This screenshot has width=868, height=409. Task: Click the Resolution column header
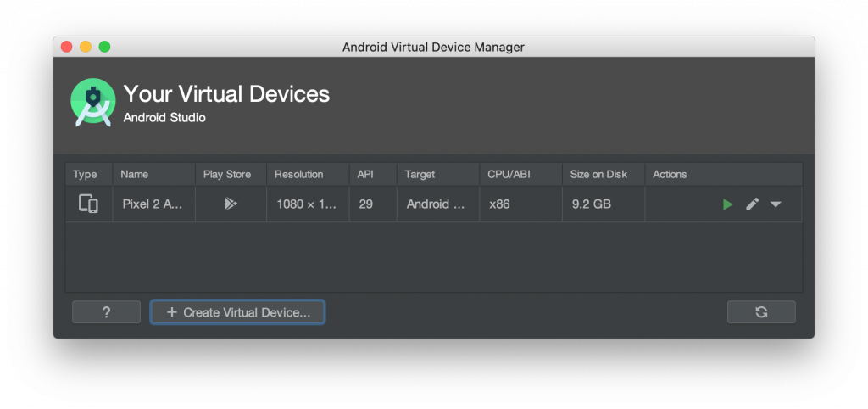click(299, 175)
